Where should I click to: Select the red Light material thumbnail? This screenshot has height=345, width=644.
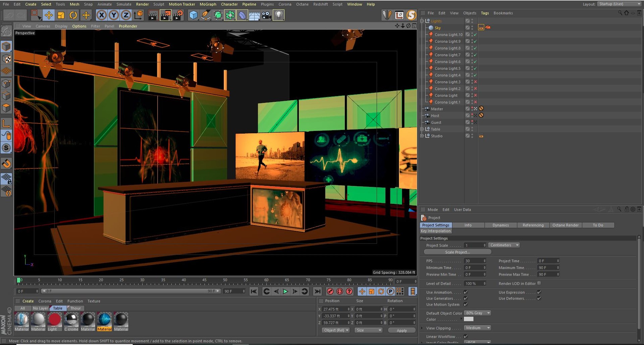click(x=55, y=320)
